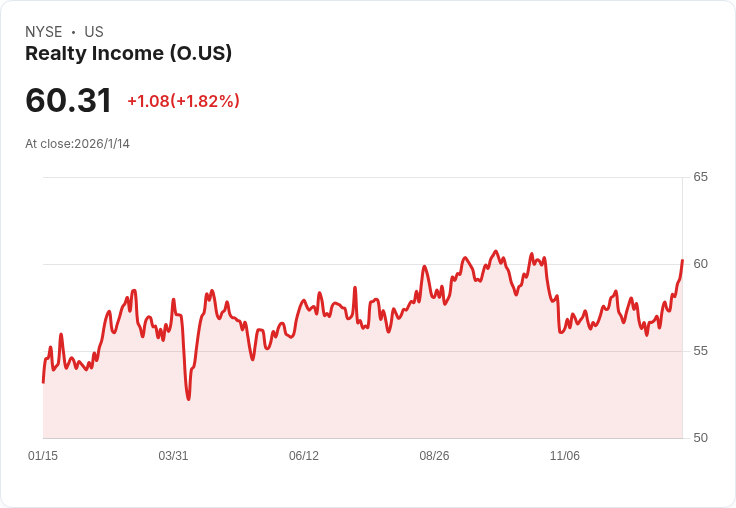
Task: Click the 65 price axis label
Action: point(700,177)
